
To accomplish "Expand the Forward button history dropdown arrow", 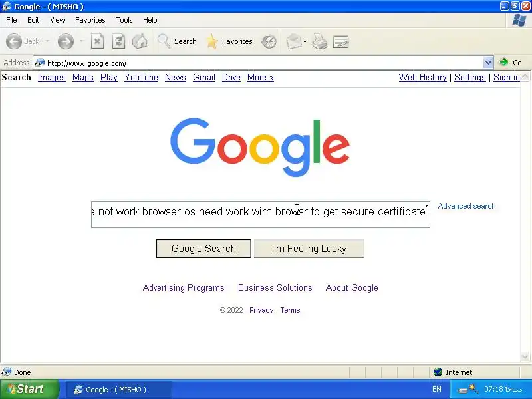I will (81, 41).
